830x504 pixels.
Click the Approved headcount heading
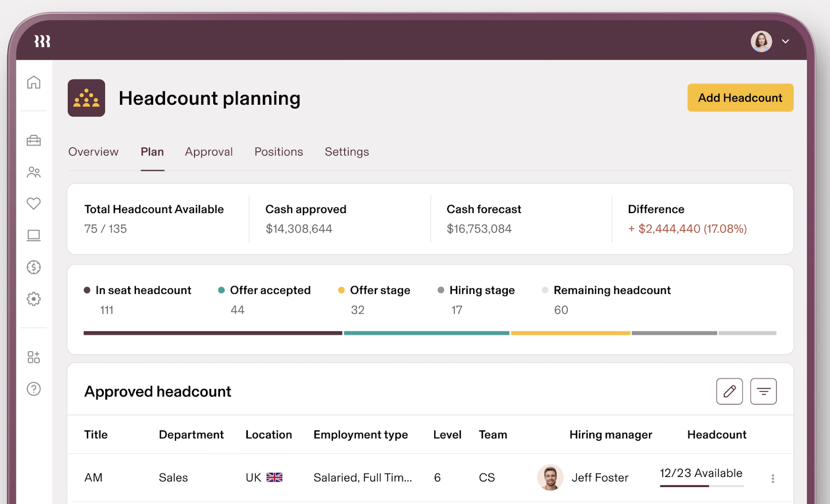click(158, 391)
